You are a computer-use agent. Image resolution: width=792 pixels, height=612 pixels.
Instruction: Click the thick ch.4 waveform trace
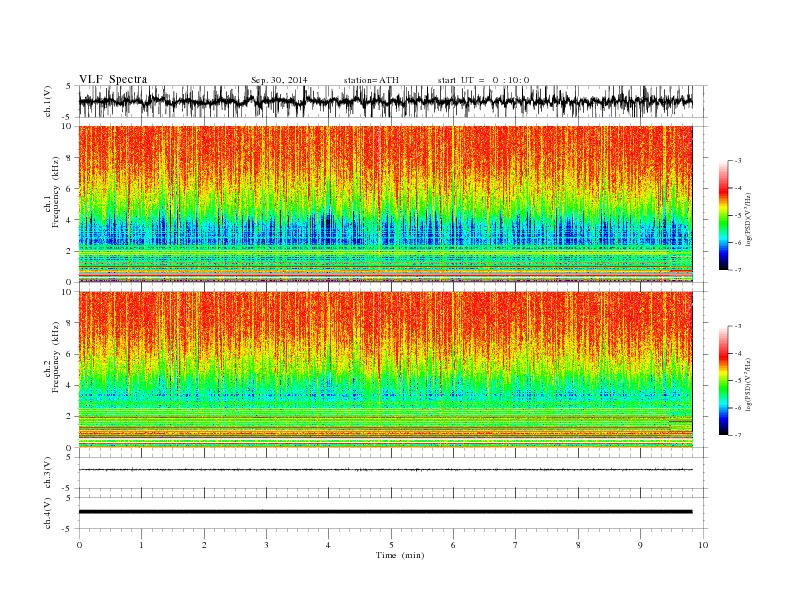tap(385, 512)
